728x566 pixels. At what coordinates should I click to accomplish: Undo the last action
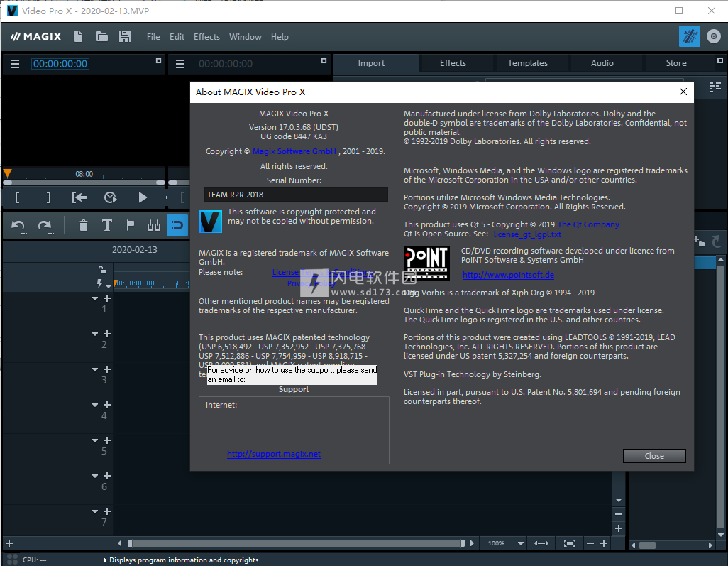click(18, 226)
